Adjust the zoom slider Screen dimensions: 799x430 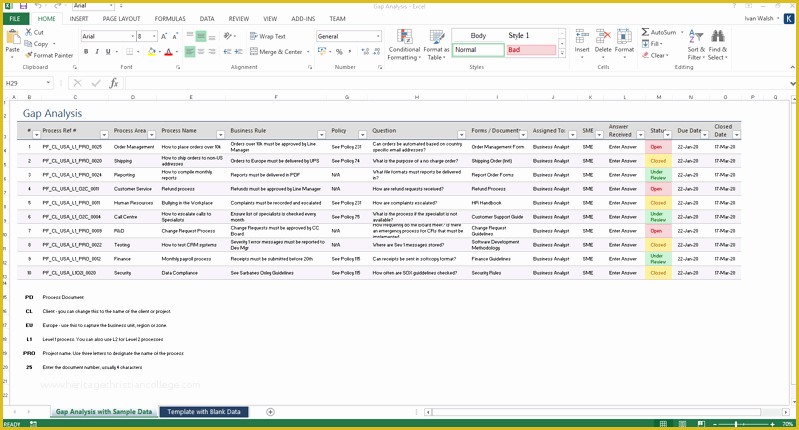(x=736, y=424)
